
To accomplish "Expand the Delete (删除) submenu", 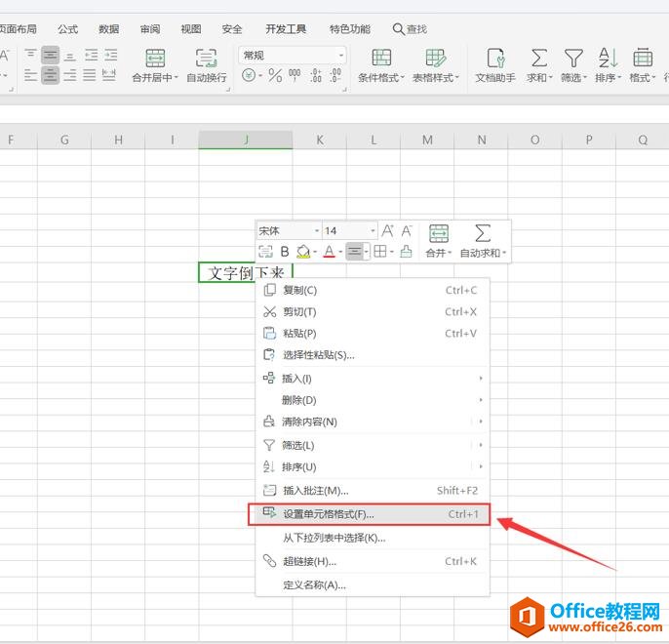I will [373, 400].
